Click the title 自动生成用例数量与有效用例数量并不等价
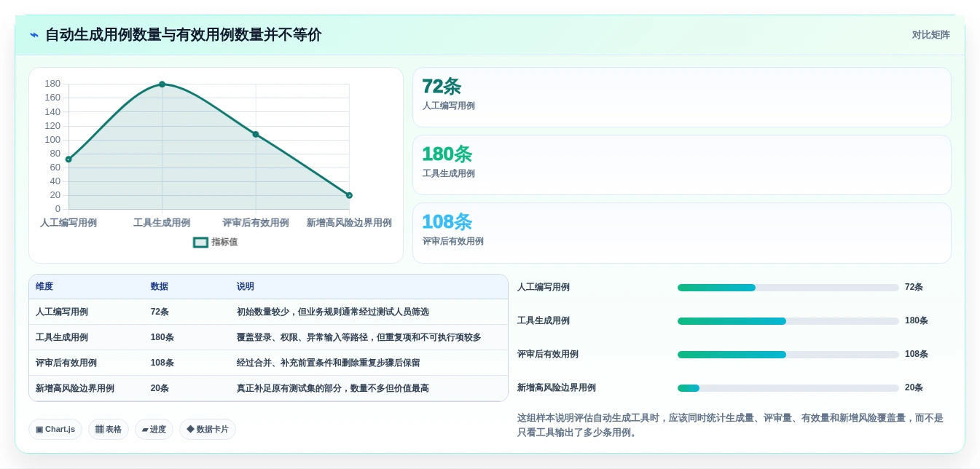 pos(184,35)
